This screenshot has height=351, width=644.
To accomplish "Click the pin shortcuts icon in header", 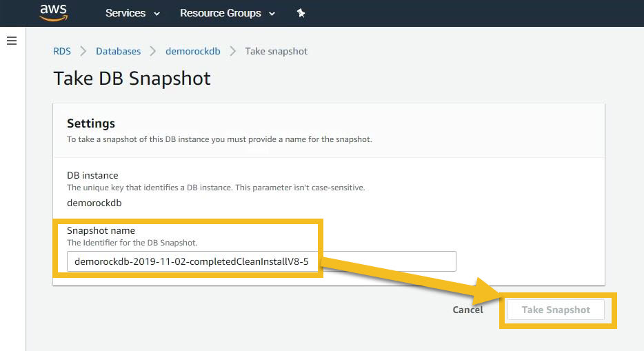I will [301, 13].
